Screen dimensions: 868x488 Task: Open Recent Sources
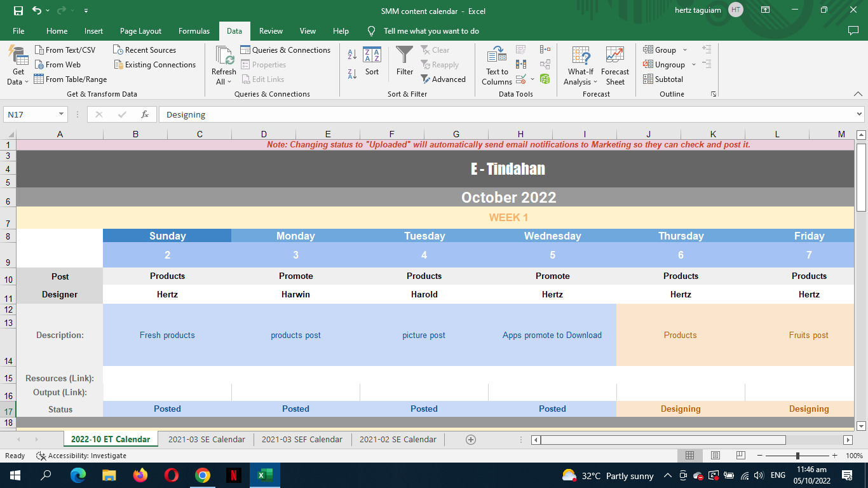click(144, 50)
